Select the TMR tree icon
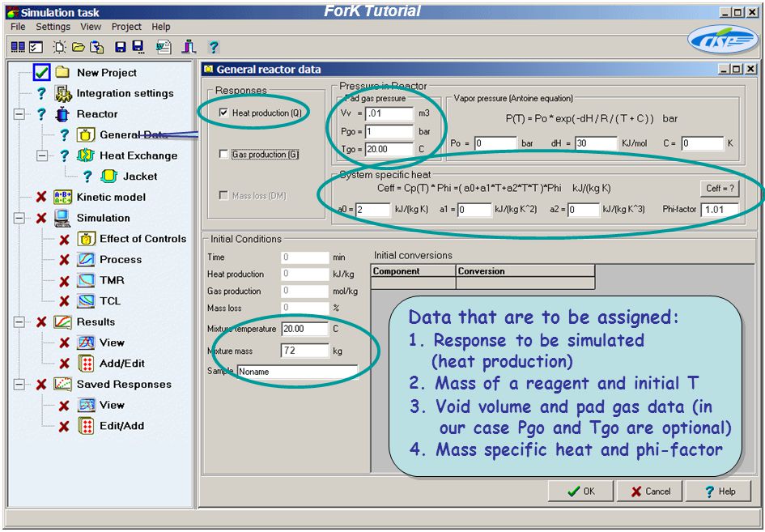The height and width of the screenshot is (532, 765). point(86,280)
